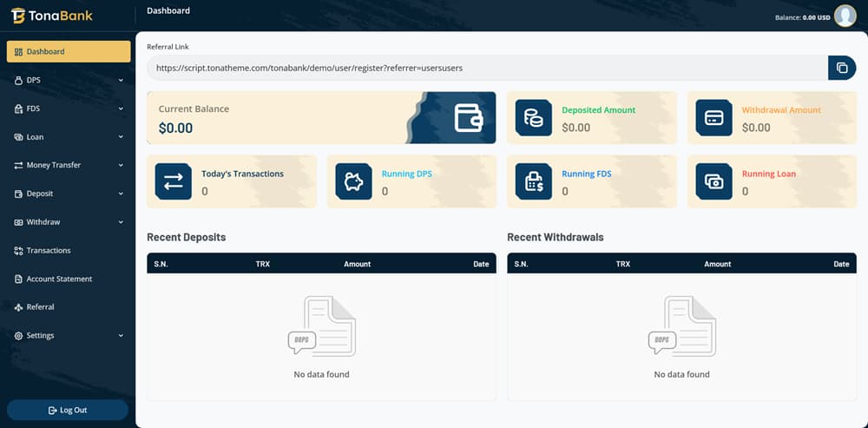Expand the Settings menu chevron
Image resolution: width=868 pixels, height=428 pixels.
coord(121,335)
